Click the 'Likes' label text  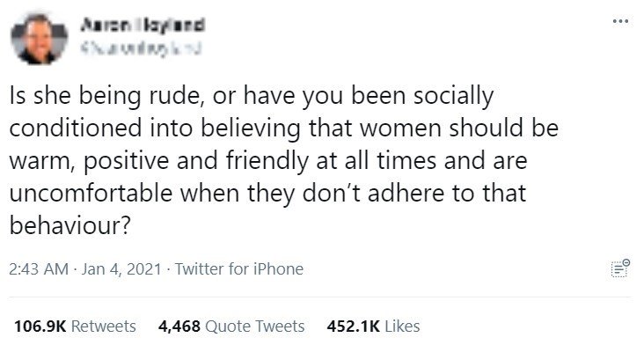[x=403, y=327]
